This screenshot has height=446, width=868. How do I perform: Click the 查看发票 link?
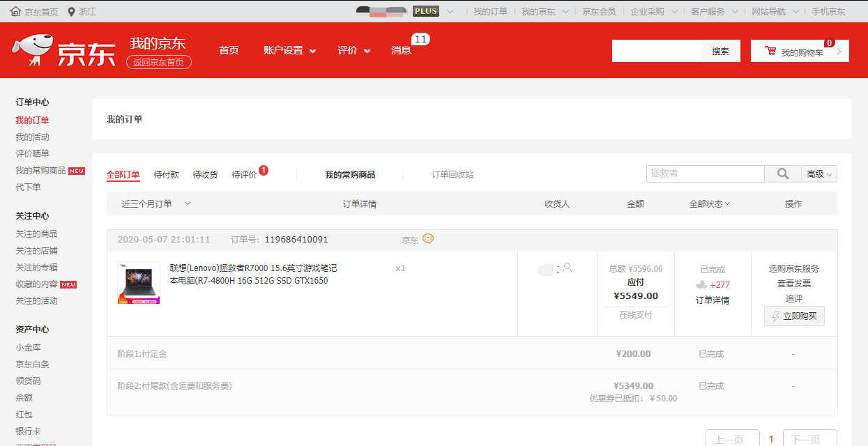[x=794, y=284]
